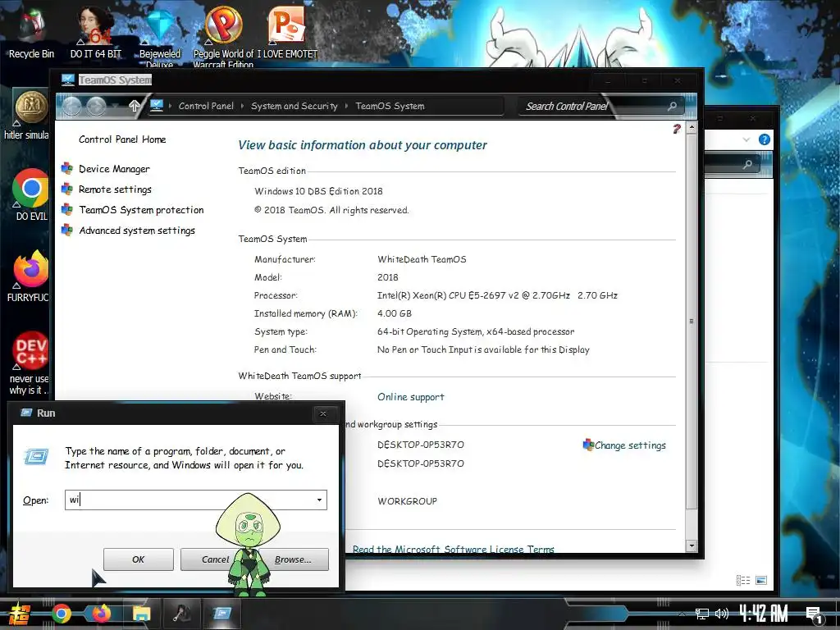Open the DO IT 64 BIT desktop shortcut
The width and height of the screenshot is (840, 630).
(x=95, y=33)
